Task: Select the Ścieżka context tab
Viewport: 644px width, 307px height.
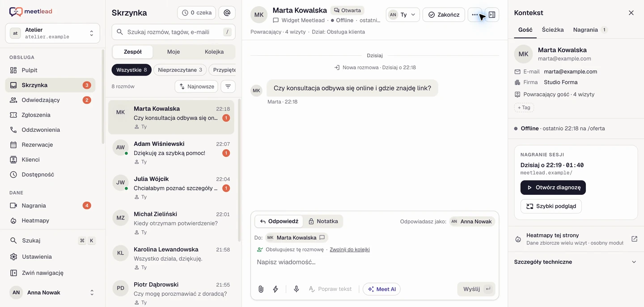Action: pyautogui.click(x=553, y=30)
